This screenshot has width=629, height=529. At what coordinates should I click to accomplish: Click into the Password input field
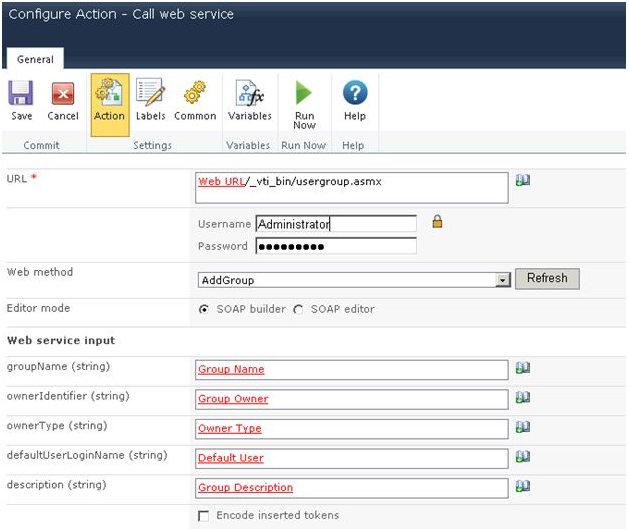[x=336, y=246]
